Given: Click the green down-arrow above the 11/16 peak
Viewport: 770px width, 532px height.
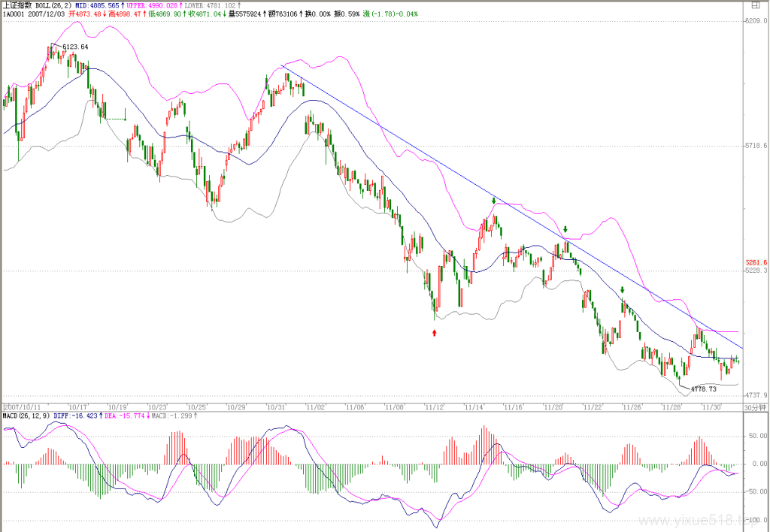Looking at the screenshot, I should tap(494, 201).
